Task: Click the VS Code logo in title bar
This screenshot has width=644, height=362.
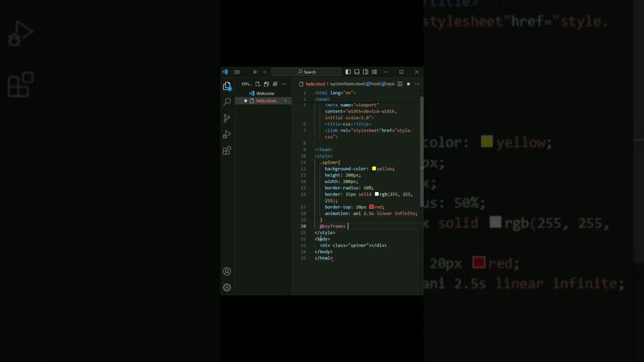Action: tap(225, 72)
